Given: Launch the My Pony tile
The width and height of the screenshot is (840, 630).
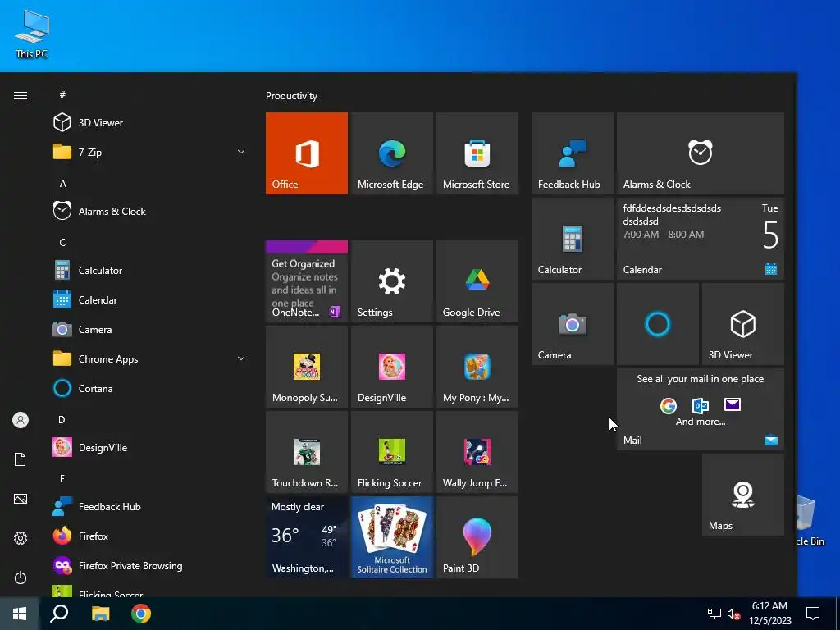Looking at the screenshot, I should tap(477, 367).
